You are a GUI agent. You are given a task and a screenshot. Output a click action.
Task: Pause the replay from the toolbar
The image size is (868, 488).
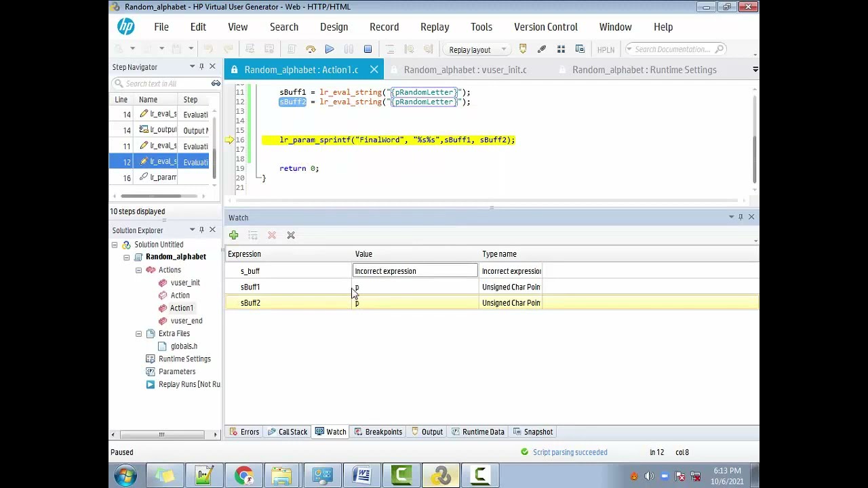349,49
